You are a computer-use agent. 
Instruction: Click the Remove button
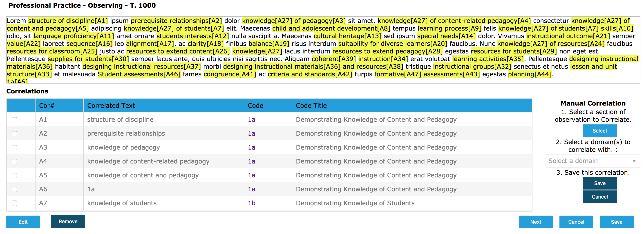[x=68, y=221]
